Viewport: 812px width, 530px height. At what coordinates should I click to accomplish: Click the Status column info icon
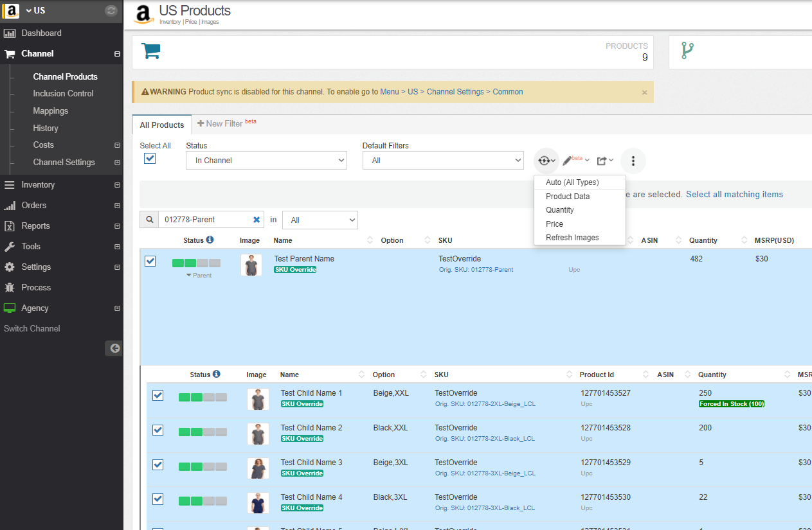point(210,240)
